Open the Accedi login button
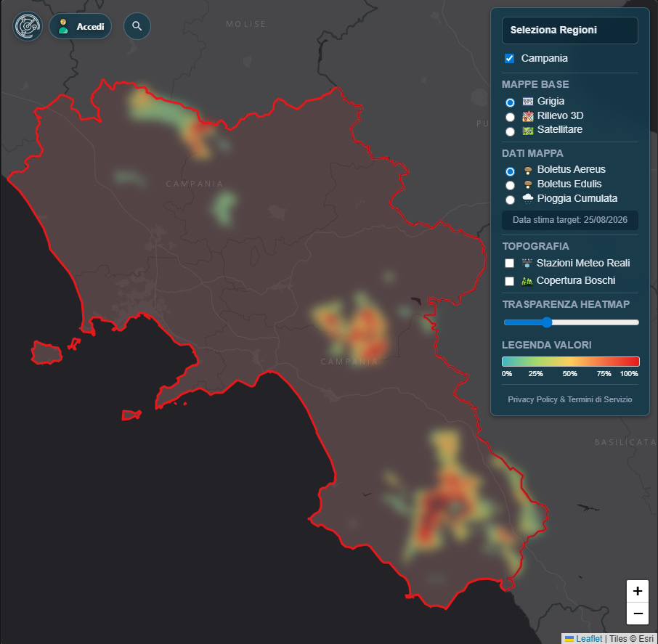 click(80, 26)
